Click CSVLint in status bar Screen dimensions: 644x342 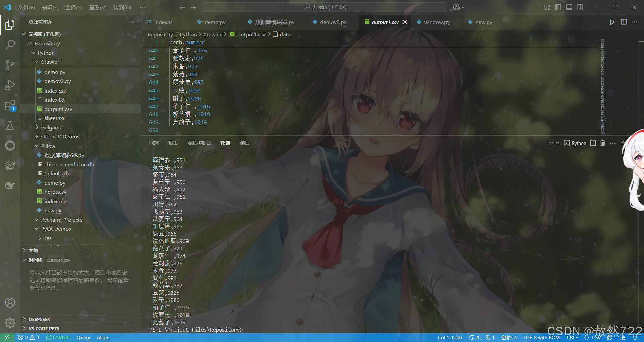pyautogui.click(x=58, y=338)
